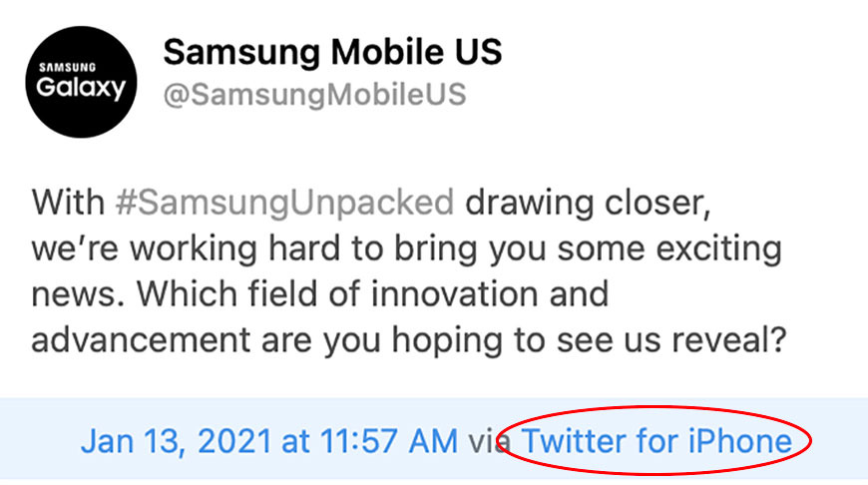Click the @SamsungMobileUS handle
Screen dimensions: 868x485
point(314,95)
